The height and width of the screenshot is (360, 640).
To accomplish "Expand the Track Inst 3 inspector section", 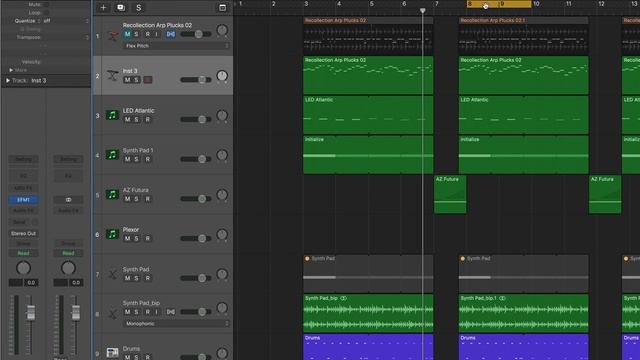I will pyautogui.click(x=8, y=80).
